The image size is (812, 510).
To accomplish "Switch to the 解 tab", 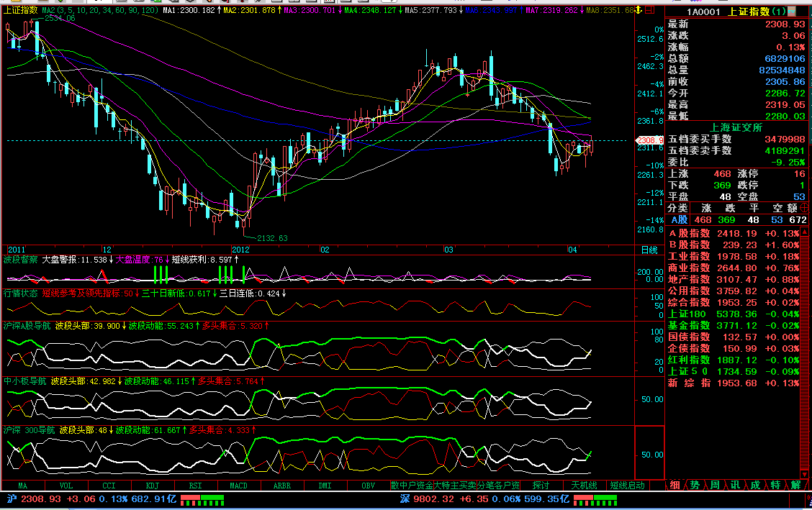I will 795,485.
